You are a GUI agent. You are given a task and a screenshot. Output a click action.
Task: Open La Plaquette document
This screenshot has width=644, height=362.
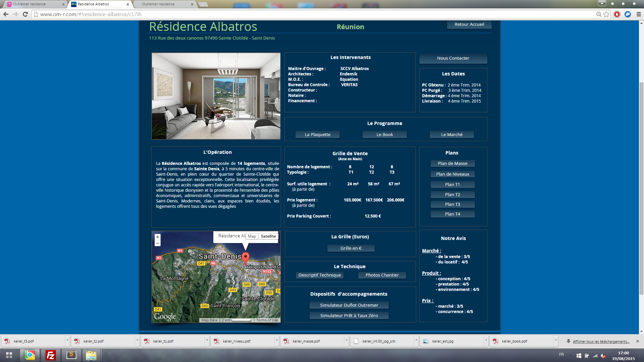click(317, 134)
